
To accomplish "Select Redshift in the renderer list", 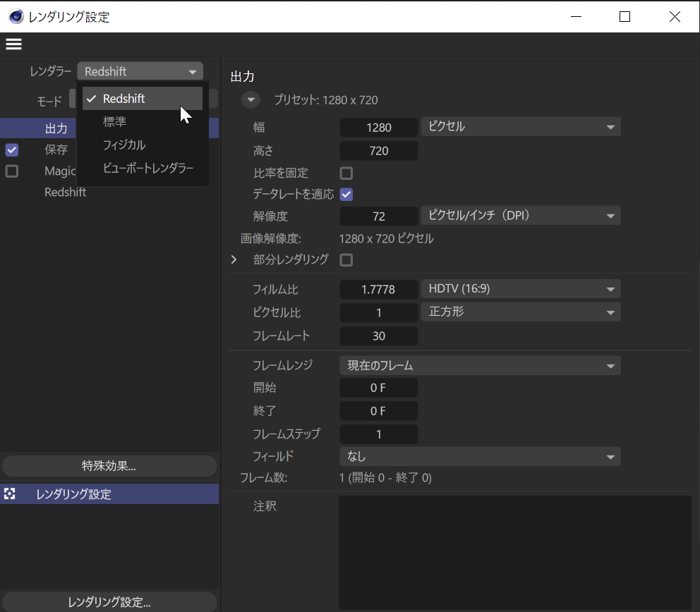I will pos(143,99).
